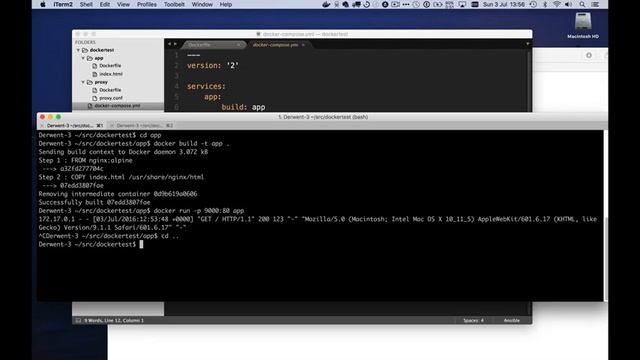Open the volume control icon
The height and width of the screenshot is (360, 640).
click(x=569, y=4)
